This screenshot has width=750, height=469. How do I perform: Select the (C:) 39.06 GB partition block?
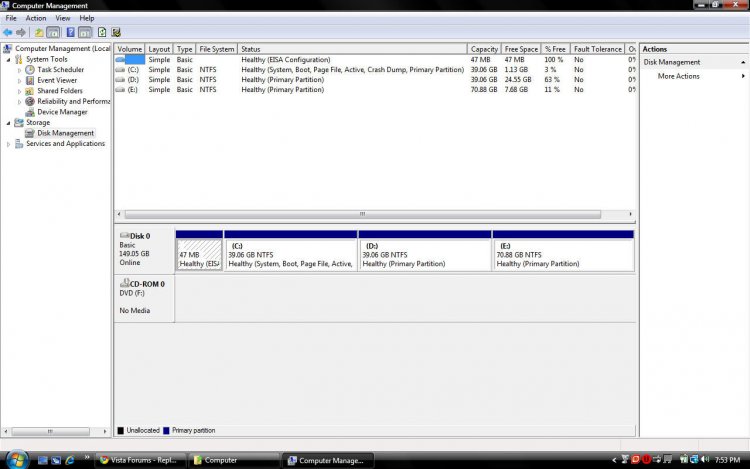[291, 251]
